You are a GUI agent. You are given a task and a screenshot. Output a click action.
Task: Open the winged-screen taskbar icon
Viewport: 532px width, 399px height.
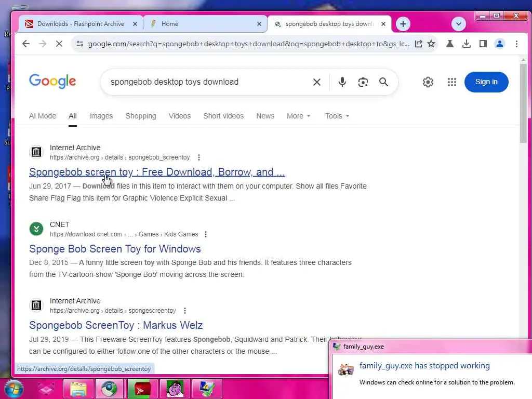(46, 389)
